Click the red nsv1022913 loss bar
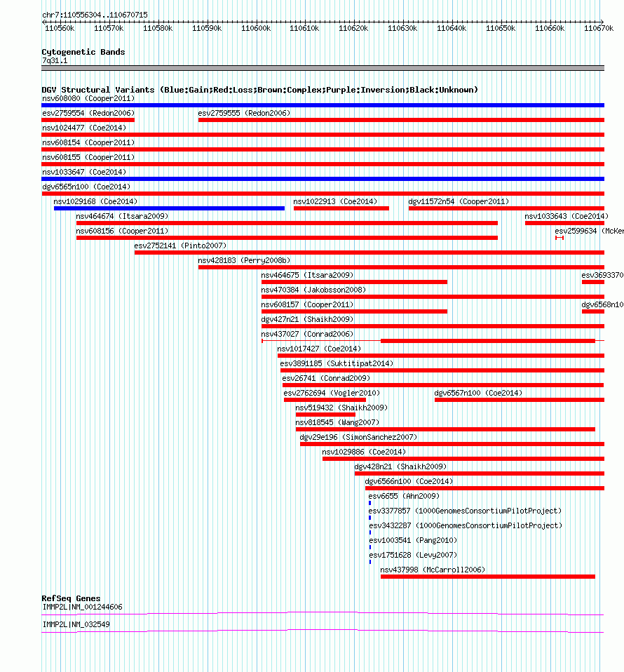The height and width of the screenshot is (672, 624). [x=341, y=208]
